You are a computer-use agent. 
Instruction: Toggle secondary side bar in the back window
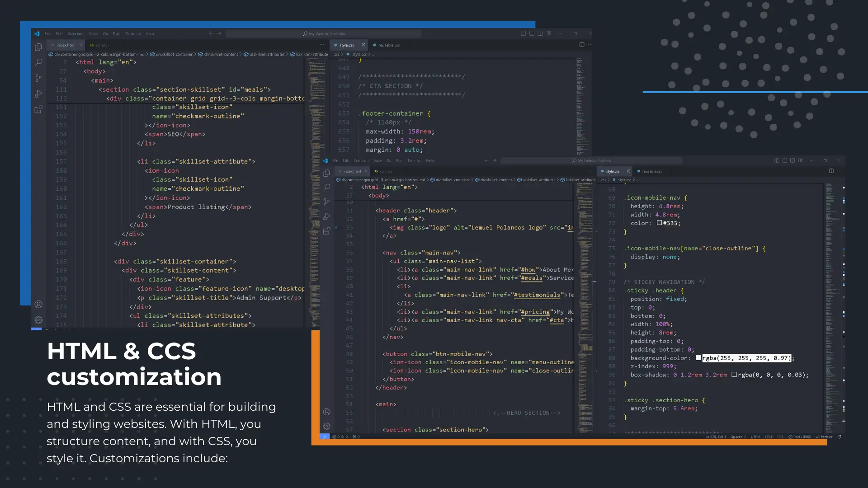coord(540,33)
